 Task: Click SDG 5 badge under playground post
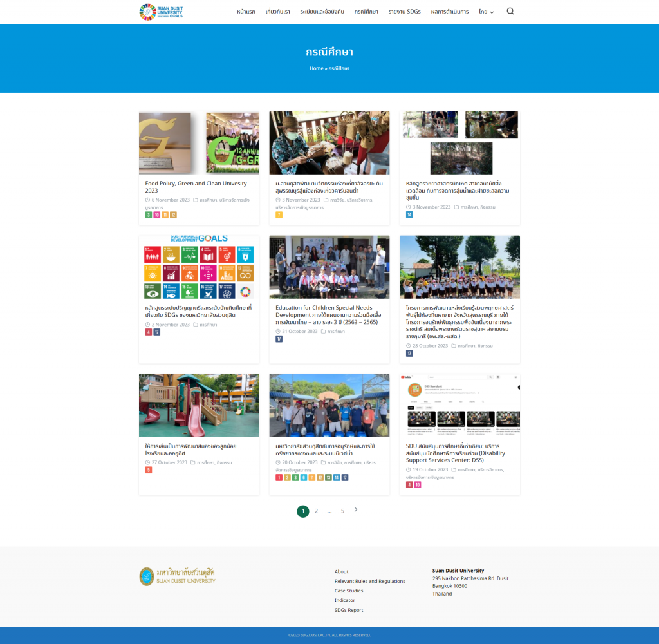point(149,470)
